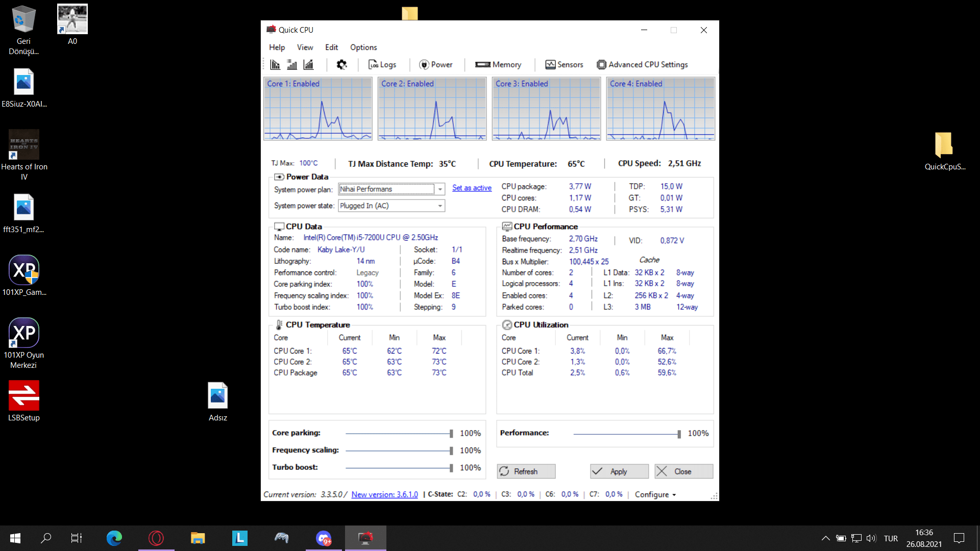
Task: Launch Microsoft Edge from taskbar
Action: coord(114,538)
